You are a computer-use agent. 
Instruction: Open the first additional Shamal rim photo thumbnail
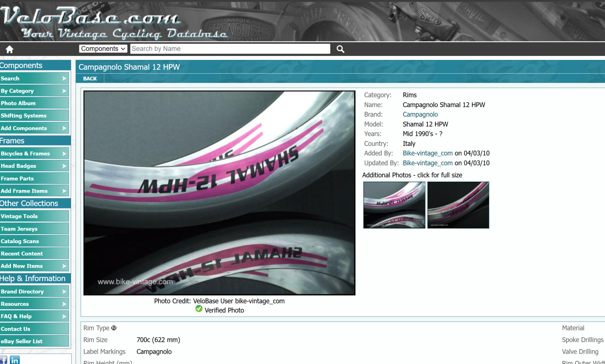[394, 205]
